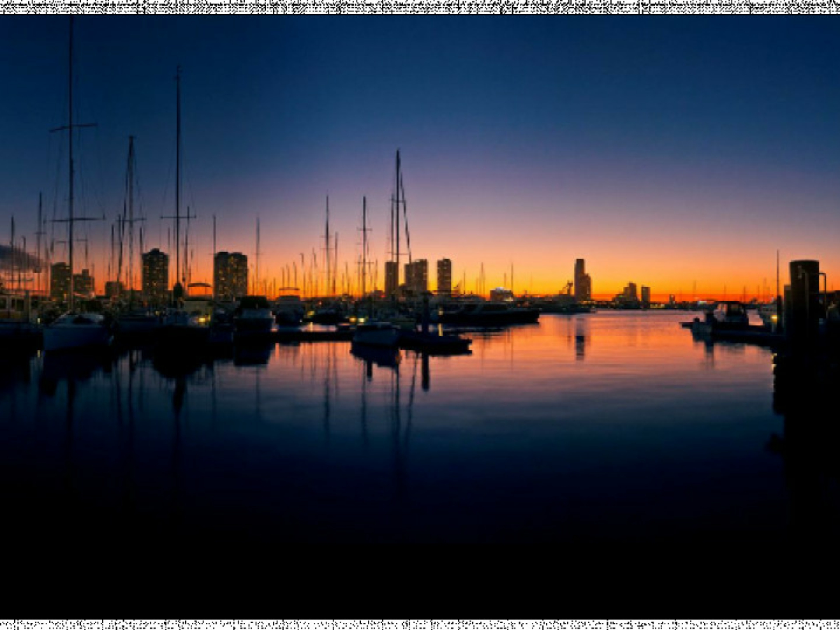Click the dark piling on the right
This screenshot has height=630, width=840.
804,302
